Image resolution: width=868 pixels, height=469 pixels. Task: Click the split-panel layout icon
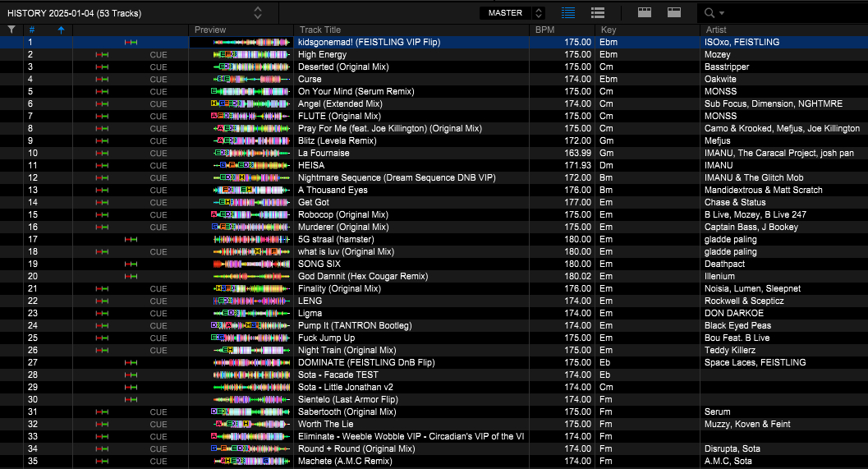(x=645, y=12)
